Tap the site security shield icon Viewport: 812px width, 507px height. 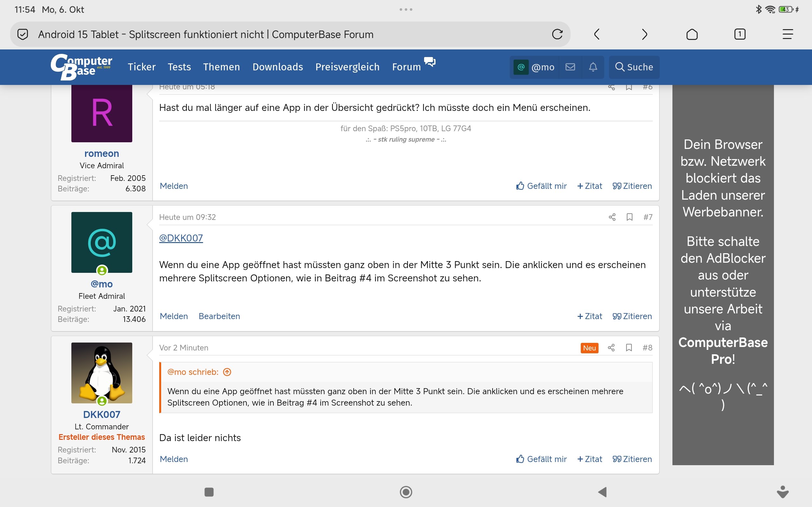click(x=23, y=34)
